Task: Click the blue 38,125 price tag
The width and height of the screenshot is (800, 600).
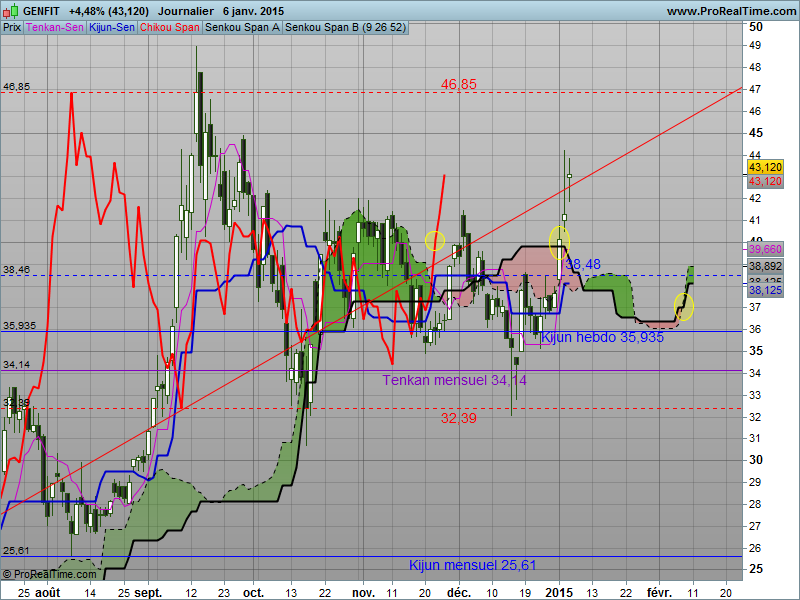Action: [765, 290]
